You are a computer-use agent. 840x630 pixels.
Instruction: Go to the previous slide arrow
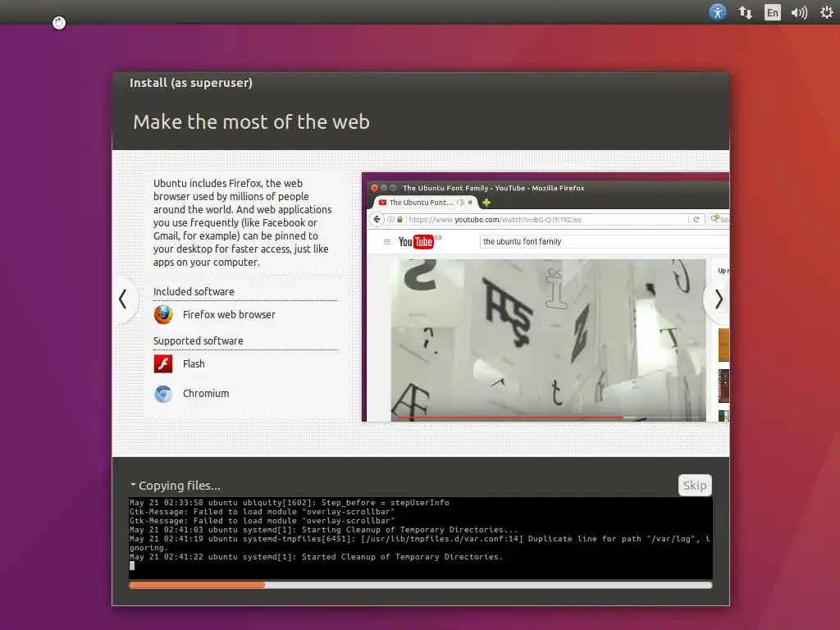(x=123, y=299)
